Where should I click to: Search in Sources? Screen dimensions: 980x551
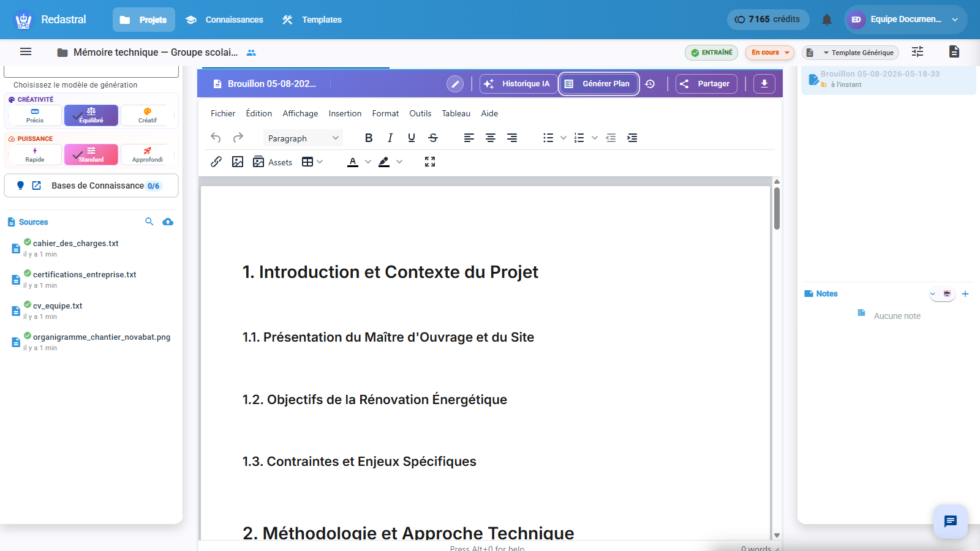point(149,222)
